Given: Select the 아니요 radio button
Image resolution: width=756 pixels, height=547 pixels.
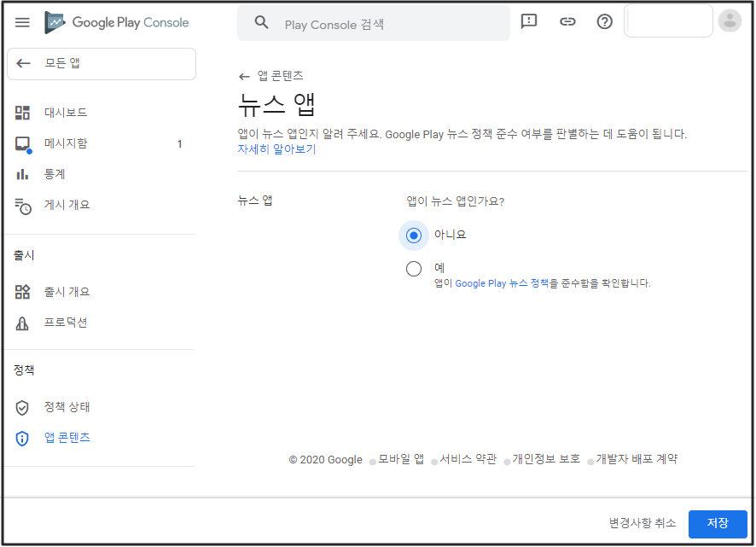Looking at the screenshot, I should [414, 236].
